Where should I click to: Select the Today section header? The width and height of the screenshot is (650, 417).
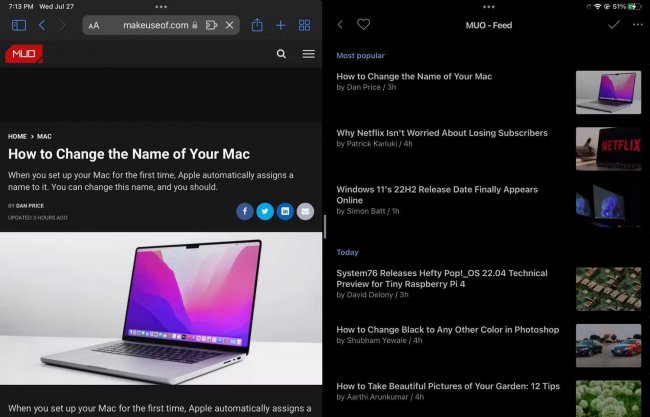click(347, 252)
